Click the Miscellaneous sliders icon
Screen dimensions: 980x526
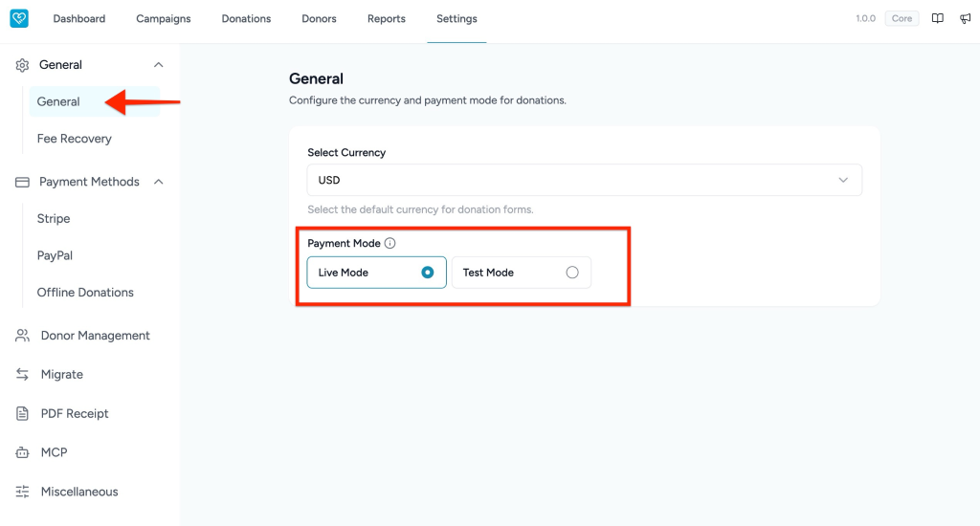click(23, 492)
